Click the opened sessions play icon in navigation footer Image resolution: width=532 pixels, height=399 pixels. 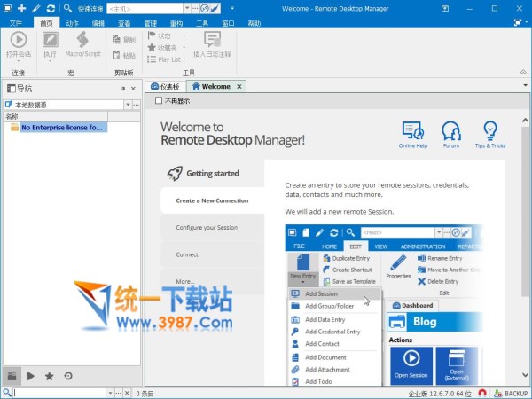(31, 376)
